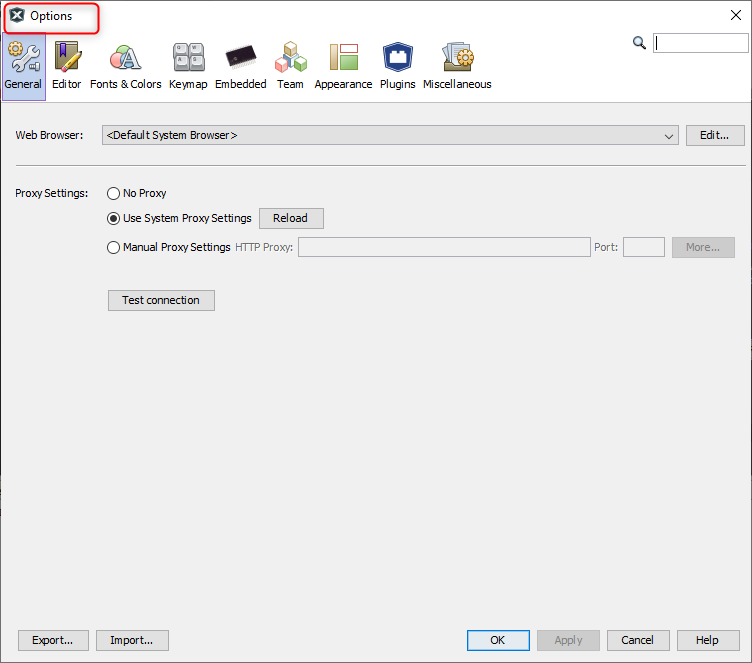Open the Appearance options category
The width and height of the screenshot is (752, 663).
343,66
